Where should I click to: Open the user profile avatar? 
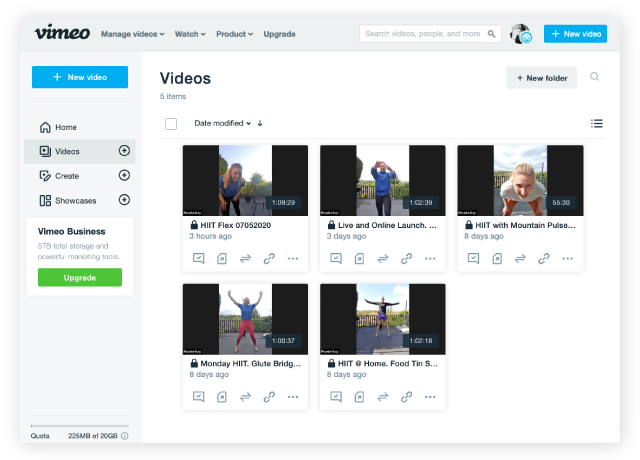coord(520,33)
